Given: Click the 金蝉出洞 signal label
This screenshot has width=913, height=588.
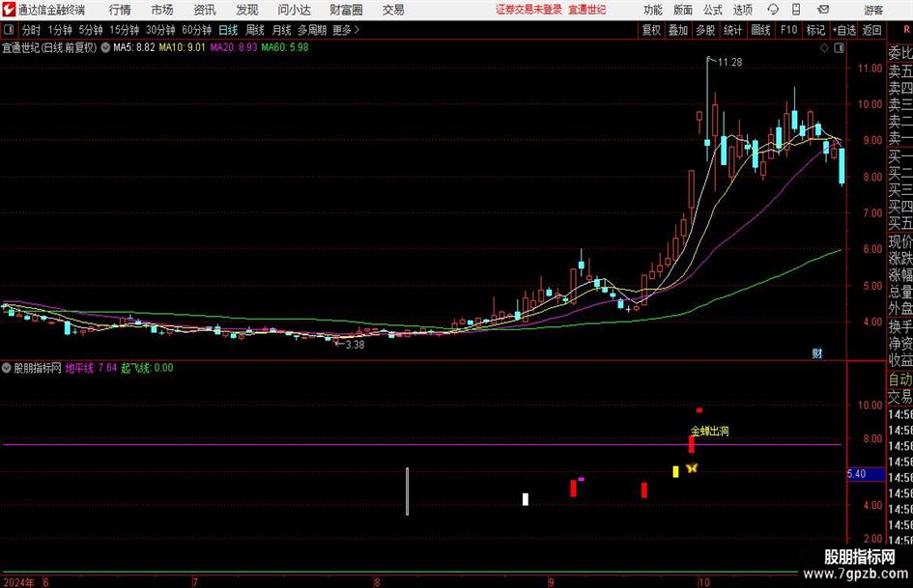Looking at the screenshot, I should [710, 432].
